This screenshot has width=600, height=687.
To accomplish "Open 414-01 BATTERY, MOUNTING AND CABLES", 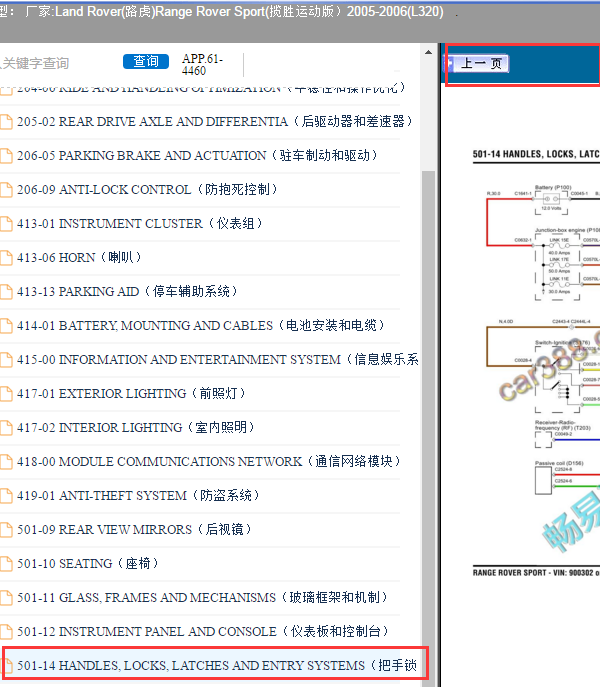I will [x=201, y=326].
